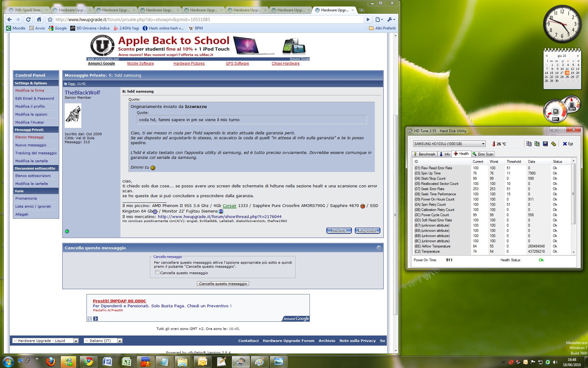This screenshot has width=588, height=368.
Task: Open the mercatino showthread link
Action: [220, 217]
